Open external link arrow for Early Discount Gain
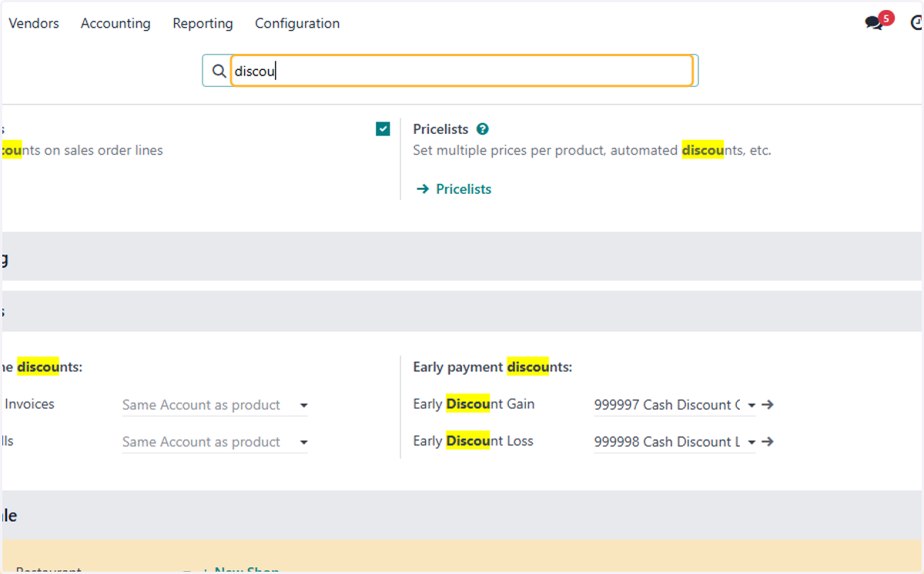 click(767, 404)
